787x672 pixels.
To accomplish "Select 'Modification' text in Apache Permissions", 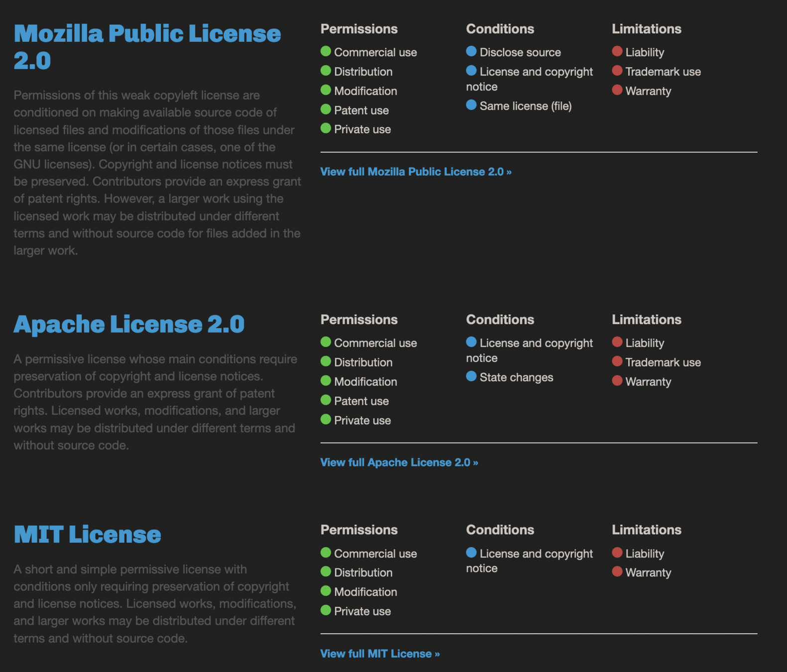I will click(x=365, y=382).
